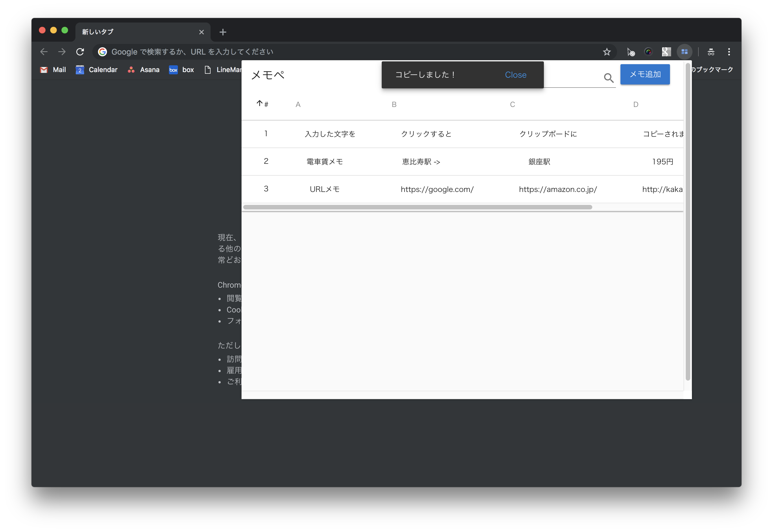Open the box bookmark
The width and height of the screenshot is (773, 532).
(x=182, y=70)
